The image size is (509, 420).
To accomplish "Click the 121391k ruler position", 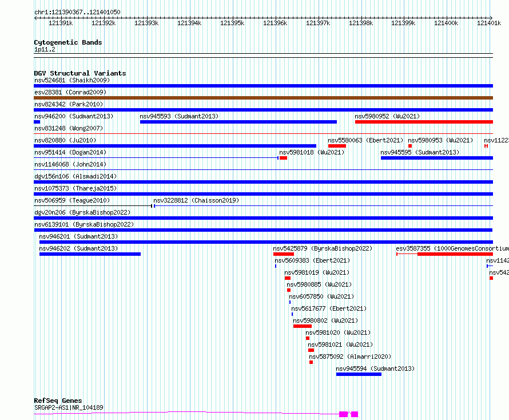I will pyautogui.click(x=61, y=23).
